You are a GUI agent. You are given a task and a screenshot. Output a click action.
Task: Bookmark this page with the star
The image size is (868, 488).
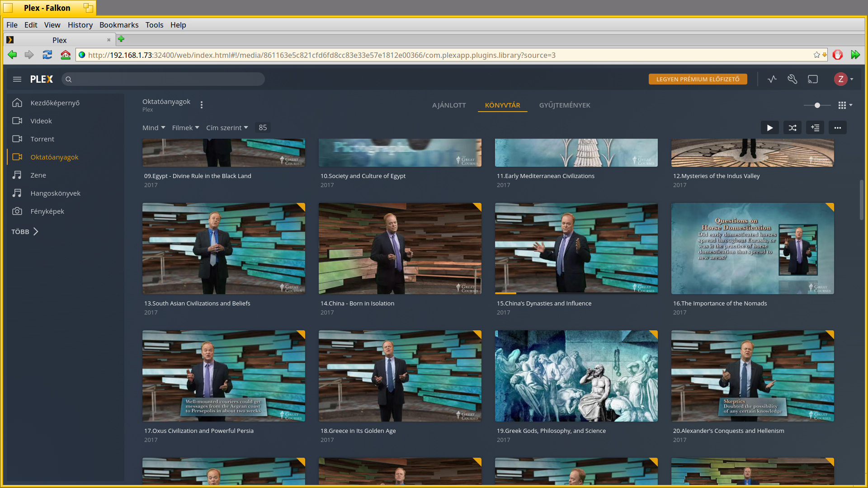(x=816, y=55)
